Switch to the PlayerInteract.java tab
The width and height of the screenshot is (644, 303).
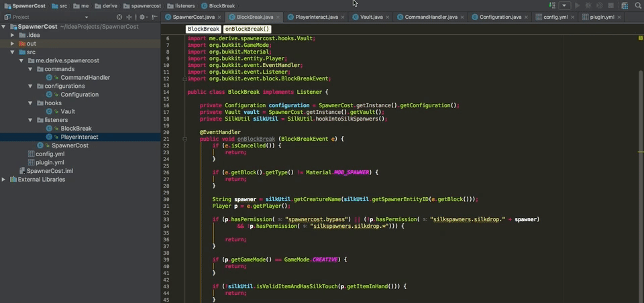[x=317, y=17]
